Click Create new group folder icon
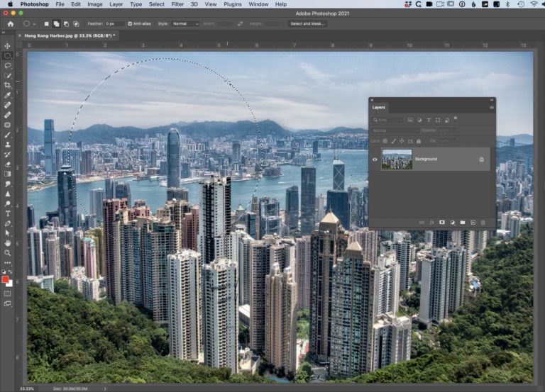Image resolution: width=545 pixels, height=392 pixels. coord(463,222)
